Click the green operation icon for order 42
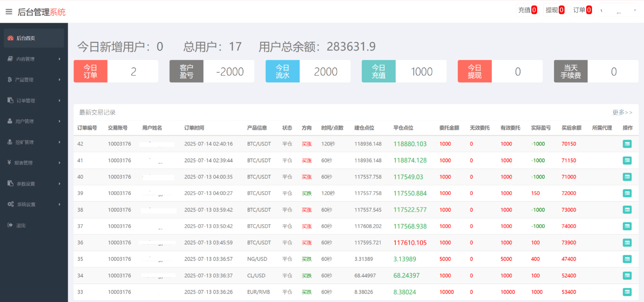The height and width of the screenshot is (302, 644). click(627, 144)
